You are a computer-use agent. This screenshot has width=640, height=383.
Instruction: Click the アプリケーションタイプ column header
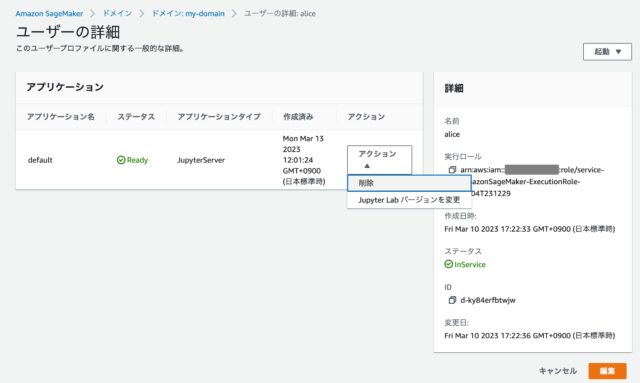(x=219, y=117)
